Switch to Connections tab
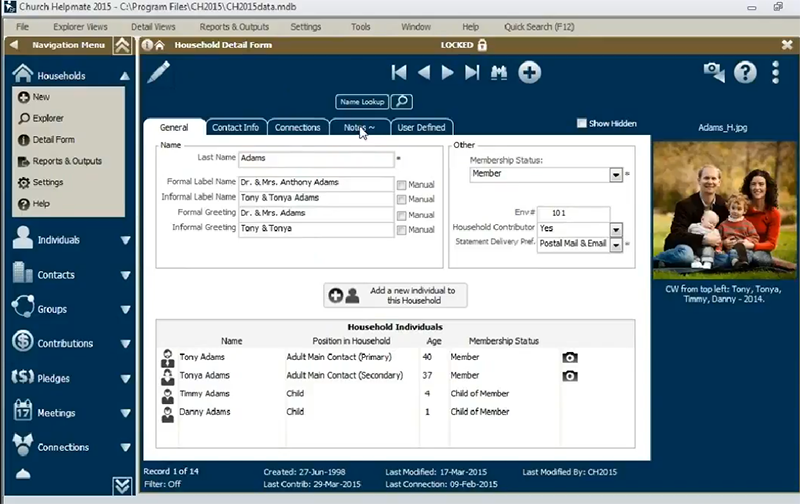Viewport: 800px width, 504px height. [x=297, y=128]
